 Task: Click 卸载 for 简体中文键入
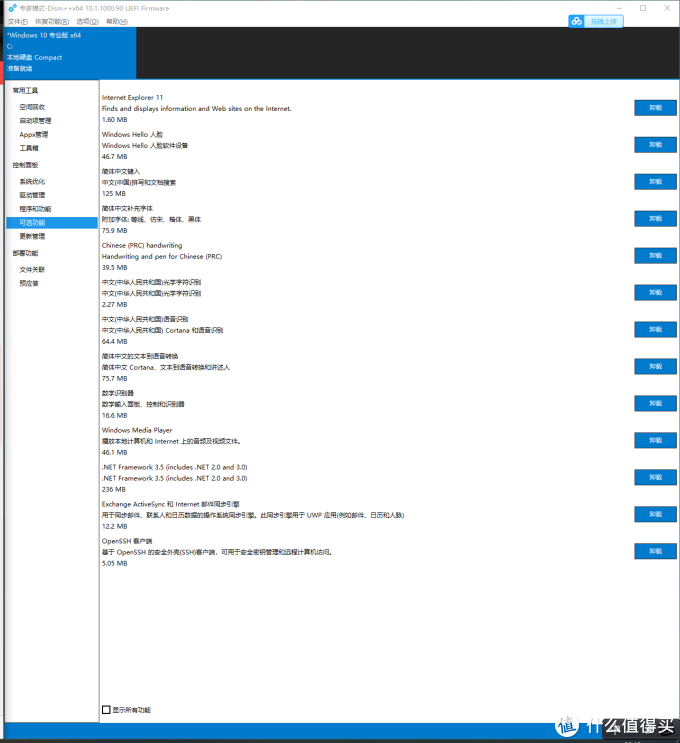tap(655, 181)
